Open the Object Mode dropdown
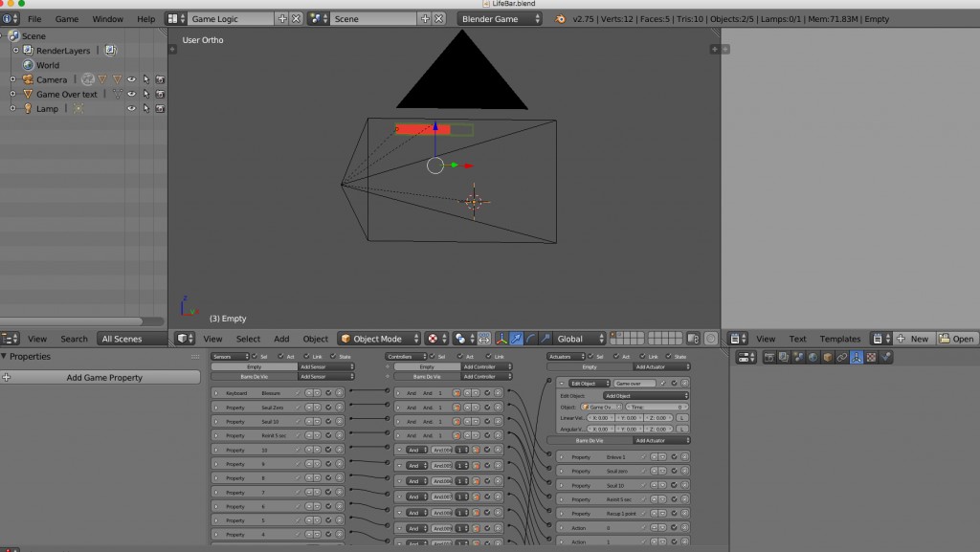This screenshot has width=980, height=552. 380,339
